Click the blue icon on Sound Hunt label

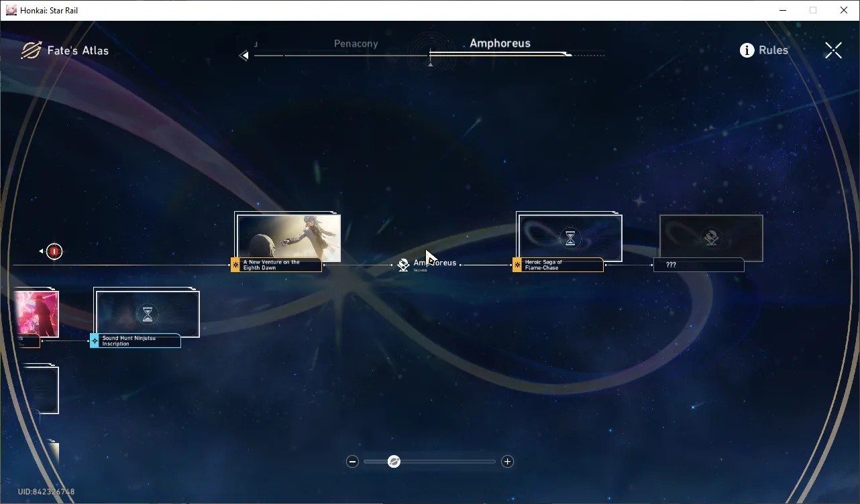[x=95, y=341]
